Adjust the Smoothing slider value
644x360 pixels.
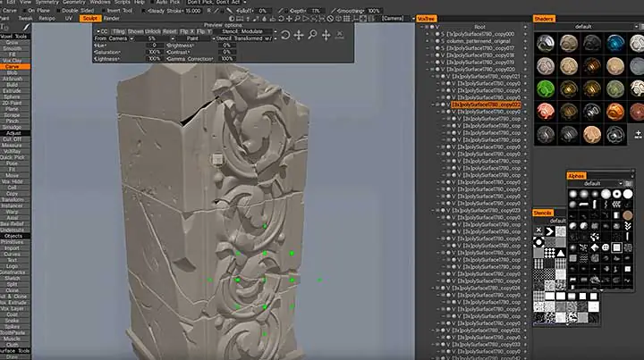pos(373,11)
